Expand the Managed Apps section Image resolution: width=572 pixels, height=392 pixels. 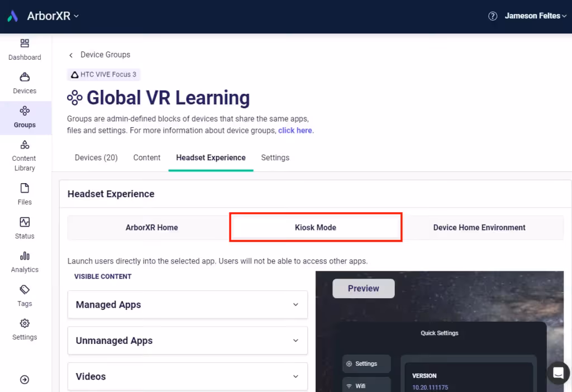pos(188,304)
